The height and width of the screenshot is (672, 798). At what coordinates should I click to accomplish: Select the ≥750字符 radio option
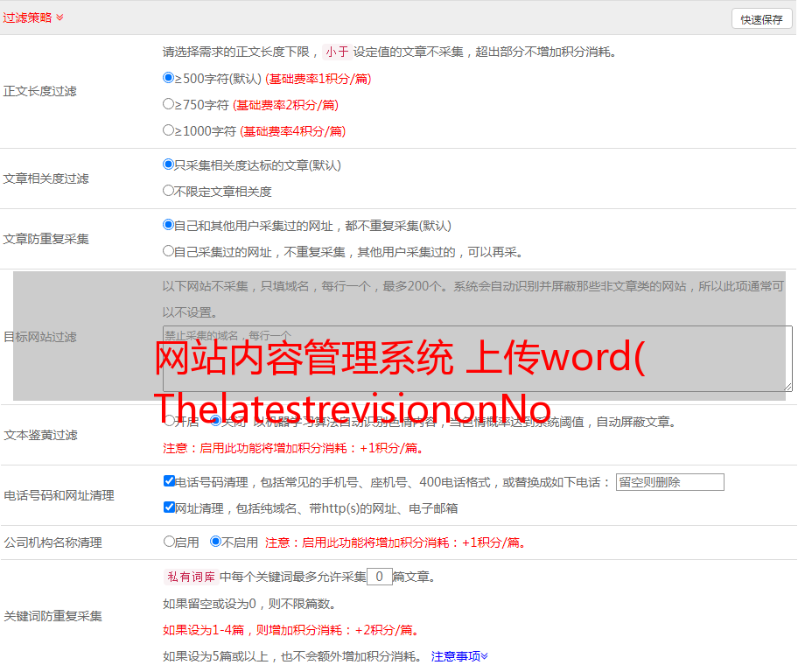[x=168, y=104]
